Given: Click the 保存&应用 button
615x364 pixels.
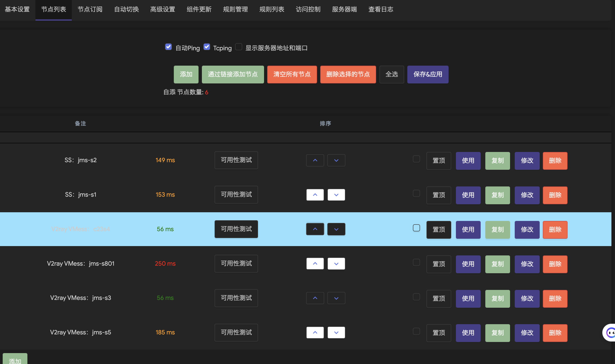Looking at the screenshot, I should pyautogui.click(x=428, y=74).
